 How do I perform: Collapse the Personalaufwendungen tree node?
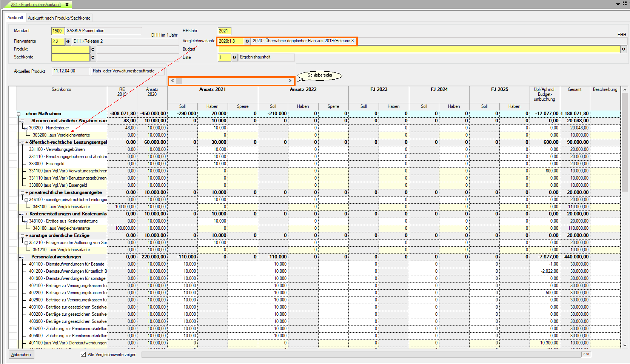pyautogui.click(x=22, y=257)
